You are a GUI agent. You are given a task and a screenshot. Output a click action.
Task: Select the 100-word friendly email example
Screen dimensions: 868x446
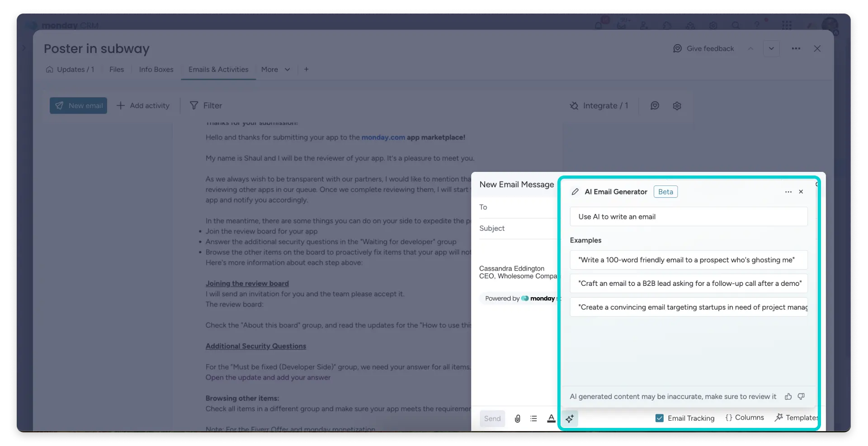pos(689,260)
